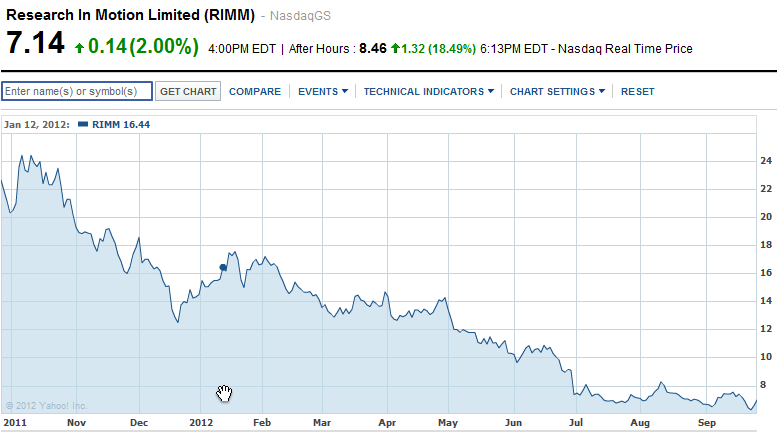
Task: Open the TECHNICAL INDICATORS dropdown
Action: coord(429,92)
